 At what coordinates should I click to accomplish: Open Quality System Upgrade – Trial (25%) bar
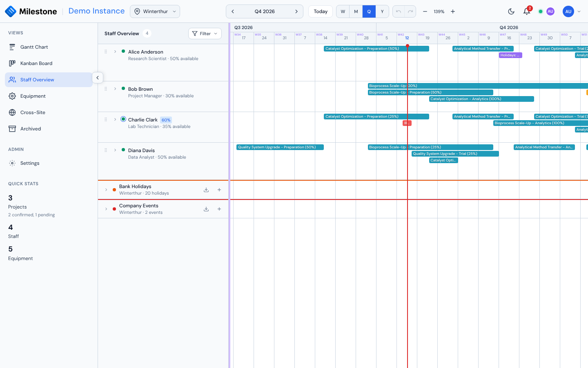(x=455, y=154)
